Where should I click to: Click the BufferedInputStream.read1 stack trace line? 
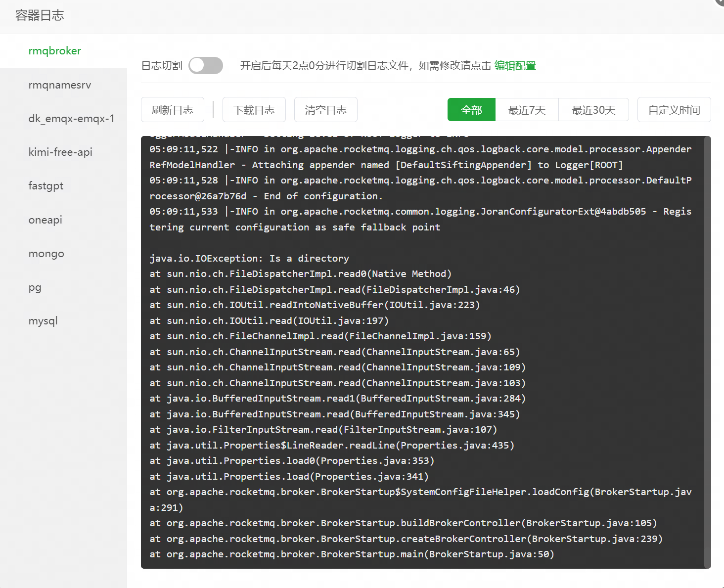click(x=338, y=398)
